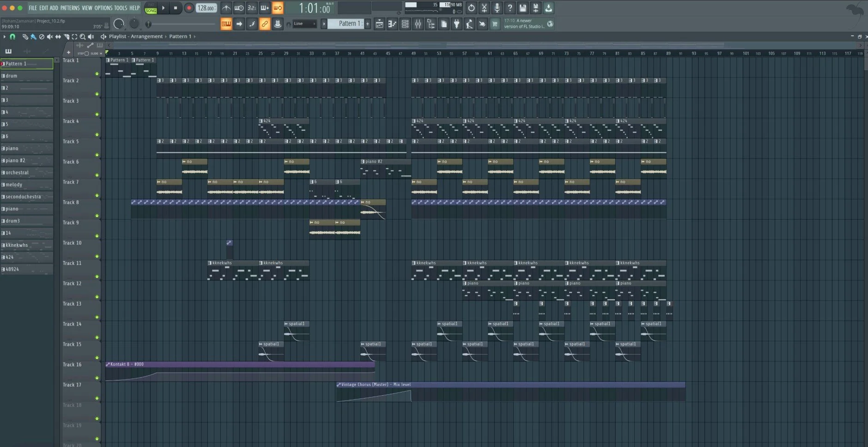Image resolution: width=868 pixels, height=447 pixels.
Task: Toggle overdub blend recording icon
Action: pos(265,8)
